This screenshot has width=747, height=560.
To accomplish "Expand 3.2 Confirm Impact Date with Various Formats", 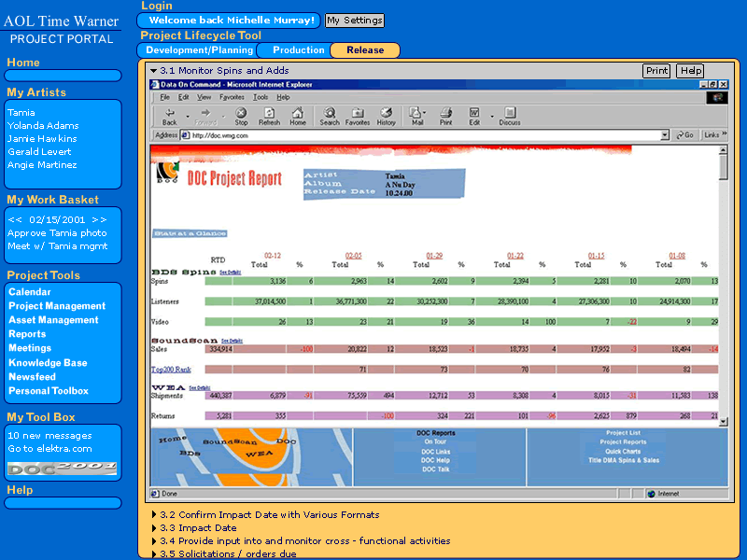I will (x=154, y=515).
